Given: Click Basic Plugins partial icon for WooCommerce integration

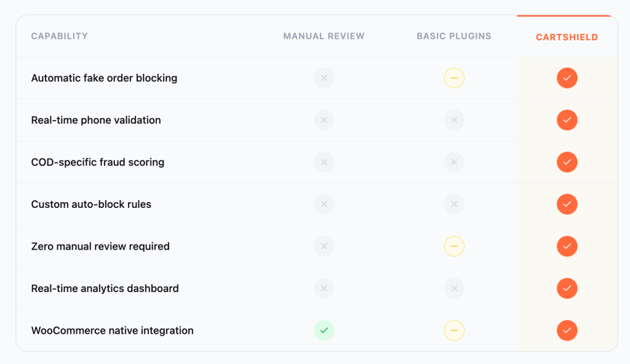Looking at the screenshot, I should pyautogui.click(x=454, y=330).
